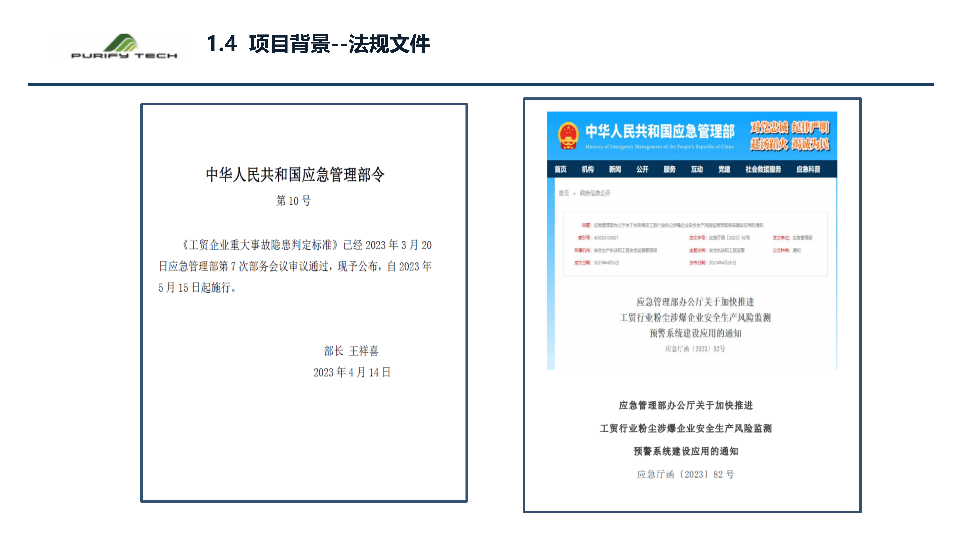Click the 发文字号 value 应急厅函〔2023〕82号 in the table

(729, 238)
